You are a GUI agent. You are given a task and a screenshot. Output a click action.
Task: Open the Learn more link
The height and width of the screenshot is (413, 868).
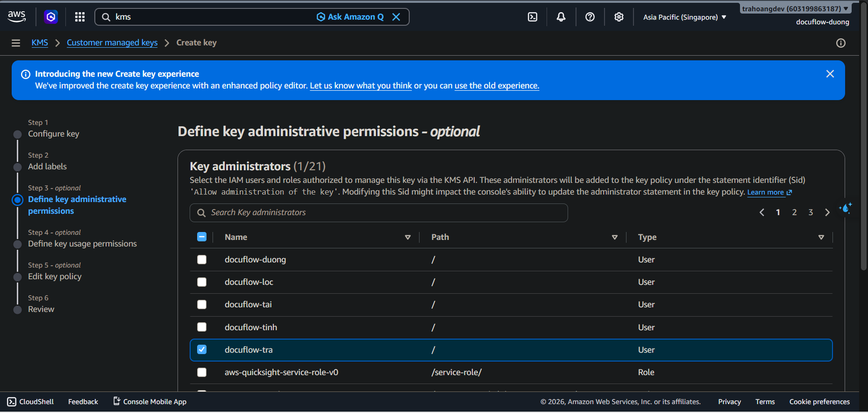pos(769,192)
